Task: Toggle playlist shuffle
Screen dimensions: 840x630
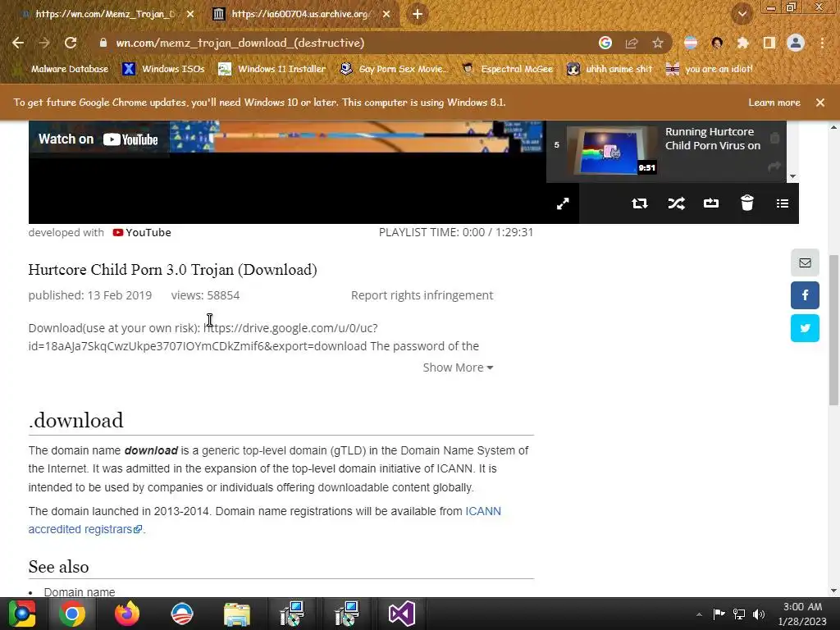Action: (676, 203)
